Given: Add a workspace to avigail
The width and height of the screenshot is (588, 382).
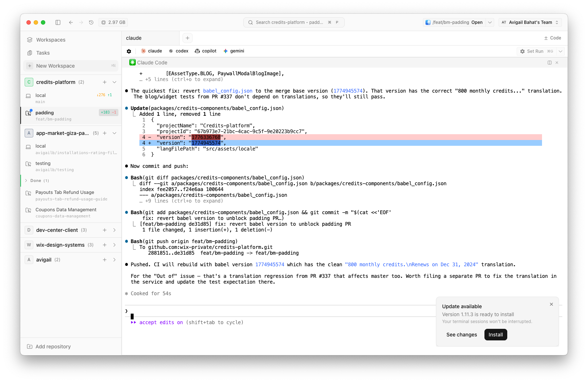Looking at the screenshot, I should [105, 260].
